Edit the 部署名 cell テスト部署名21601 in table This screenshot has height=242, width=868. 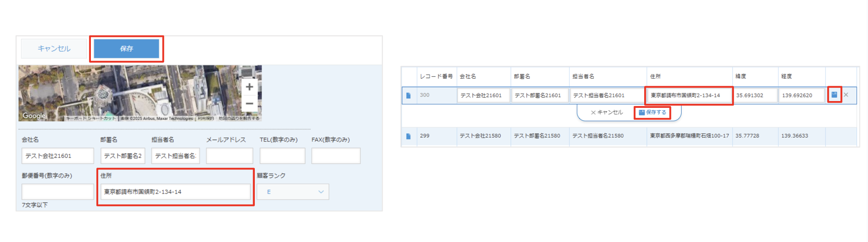[540, 96]
